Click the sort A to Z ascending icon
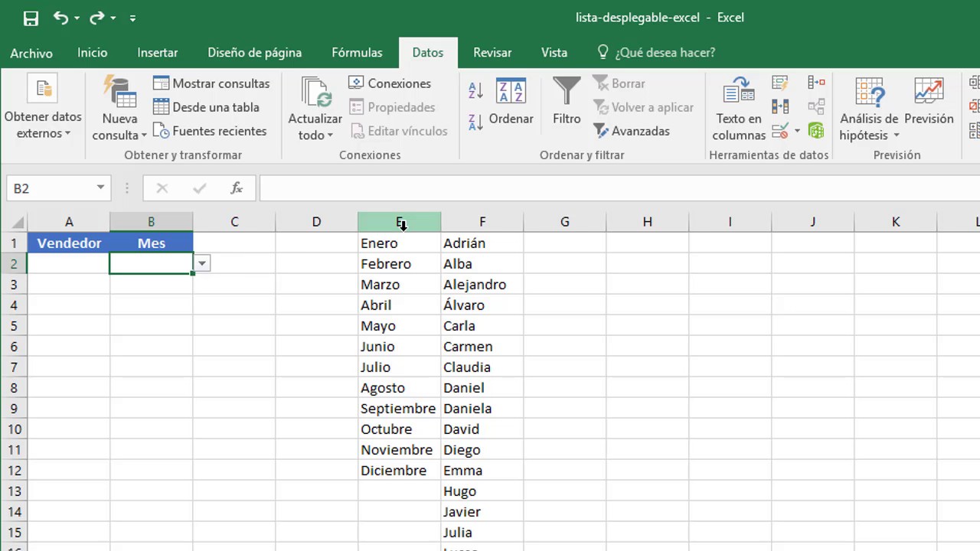This screenshot has width=980, height=551. point(475,91)
